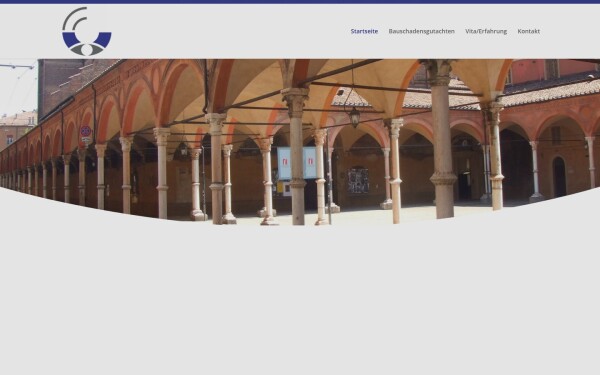
Task: Navigate to the Kontakt page
Action: [528, 31]
